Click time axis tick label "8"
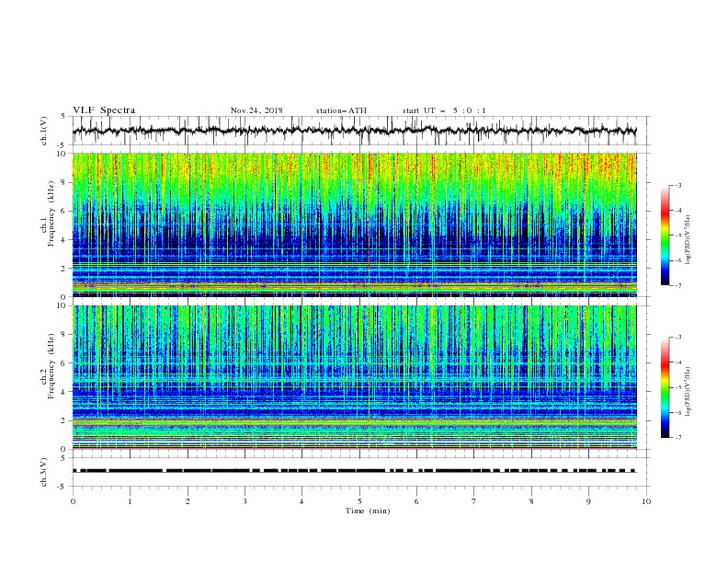Viewport: 728px width, 563px height. [531, 501]
